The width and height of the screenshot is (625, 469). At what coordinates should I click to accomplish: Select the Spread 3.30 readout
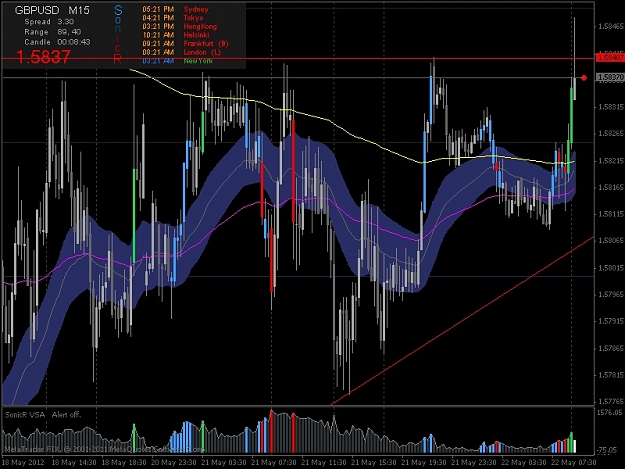coord(49,22)
